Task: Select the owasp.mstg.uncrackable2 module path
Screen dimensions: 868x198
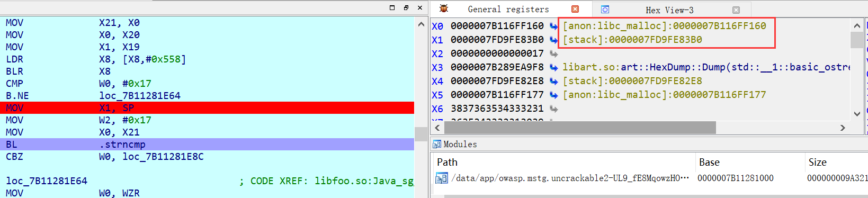Action: click(570, 178)
